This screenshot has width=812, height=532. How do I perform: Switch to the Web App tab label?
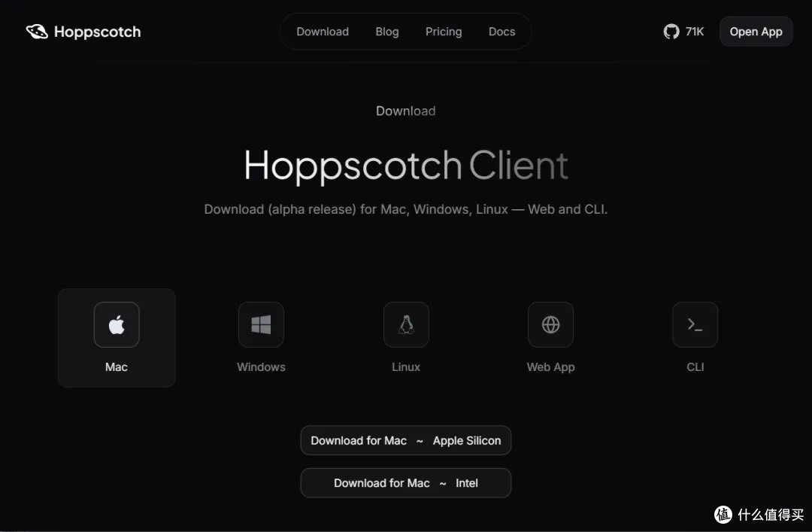(550, 367)
